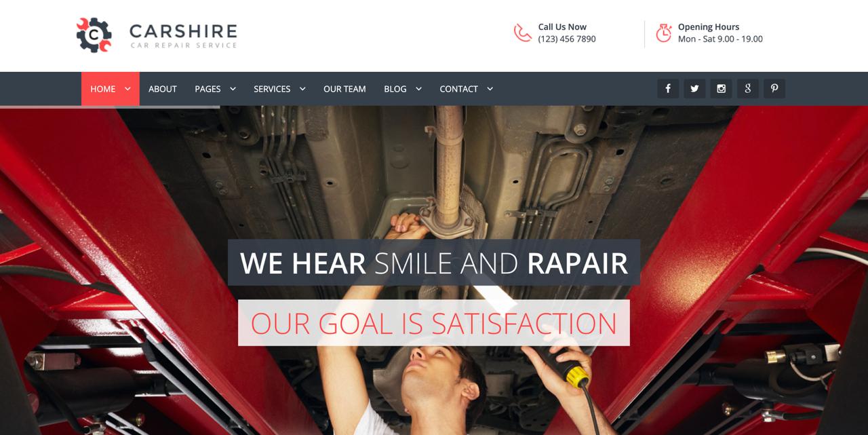Open the Instagram social icon
The height and width of the screenshot is (435, 868).
pos(721,88)
